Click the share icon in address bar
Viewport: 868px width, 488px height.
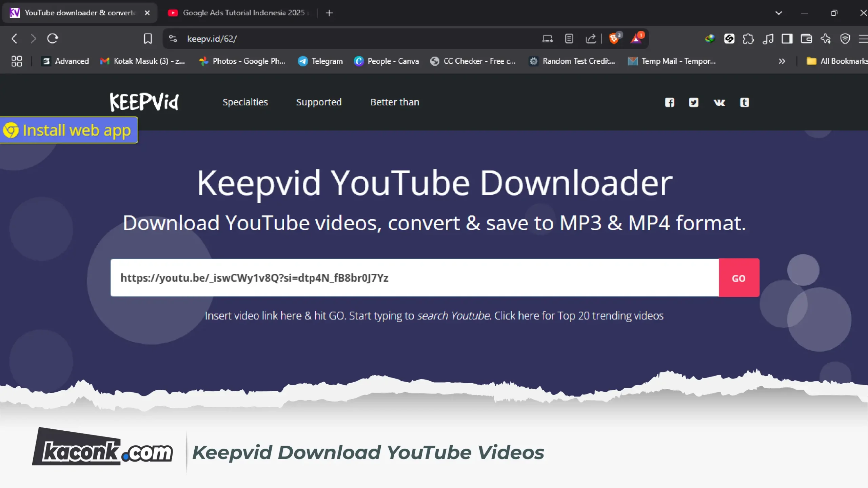coord(591,39)
